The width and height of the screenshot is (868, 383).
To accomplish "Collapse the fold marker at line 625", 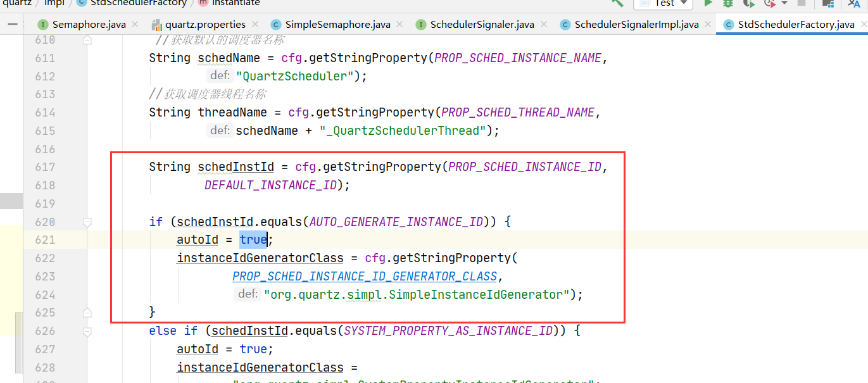I will [x=87, y=312].
